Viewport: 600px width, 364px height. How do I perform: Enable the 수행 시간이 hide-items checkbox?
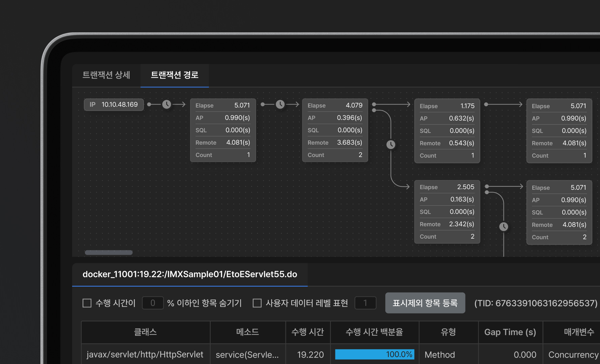coord(87,303)
